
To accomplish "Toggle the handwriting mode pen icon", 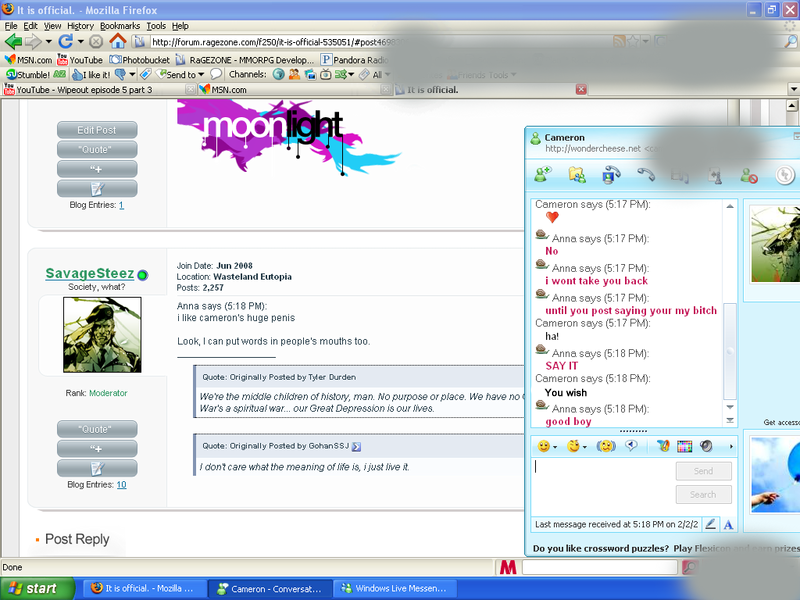I will (x=710, y=524).
